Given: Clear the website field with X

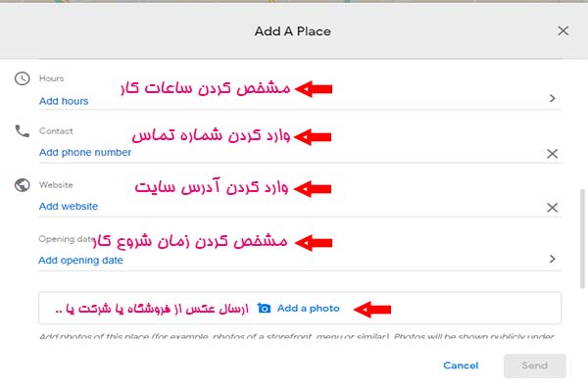Looking at the screenshot, I should (552, 208).
